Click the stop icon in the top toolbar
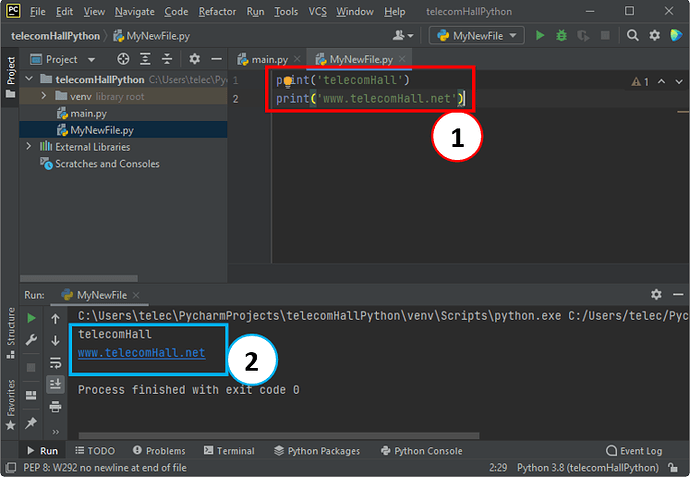This screenshot has width=690, height=477. coord(606,36)
